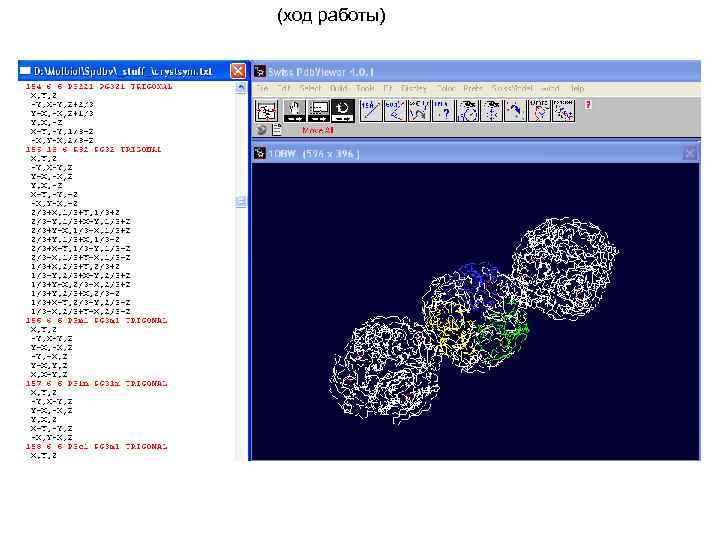Select the rotate molecule tool
The image size is (720, 540).
343,111
